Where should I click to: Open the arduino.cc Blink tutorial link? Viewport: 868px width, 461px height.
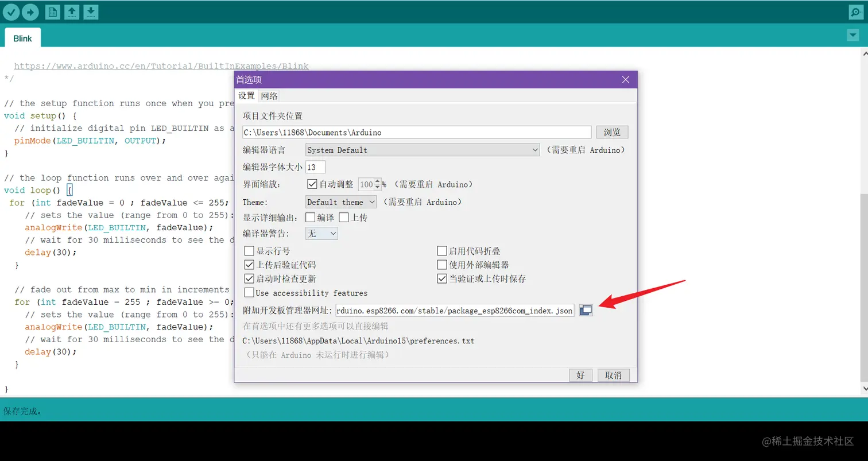coord(161,66)
